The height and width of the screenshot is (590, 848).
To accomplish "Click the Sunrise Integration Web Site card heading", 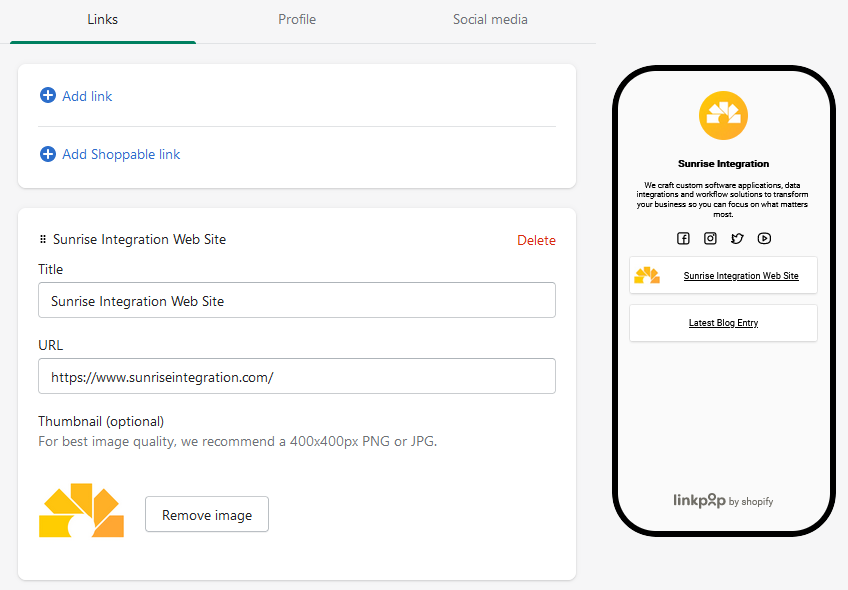I will 140,240.
